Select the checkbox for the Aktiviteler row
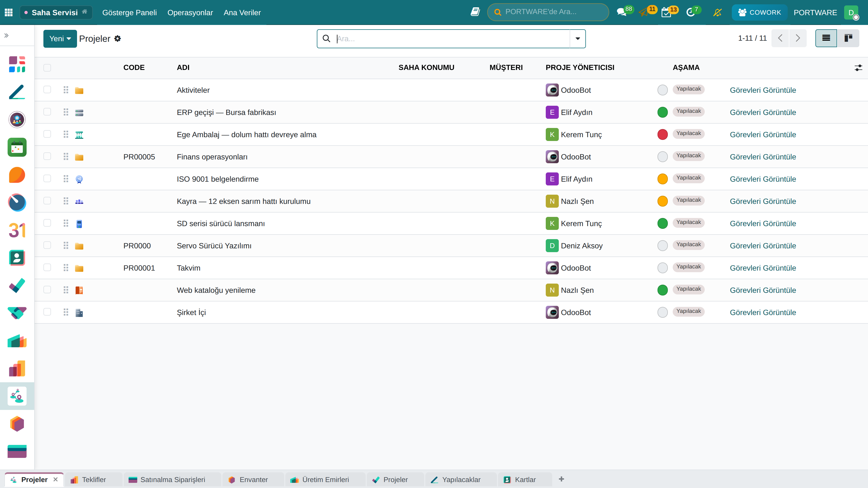The width and height of the screenshot is (868, 488). coord(47,89)
